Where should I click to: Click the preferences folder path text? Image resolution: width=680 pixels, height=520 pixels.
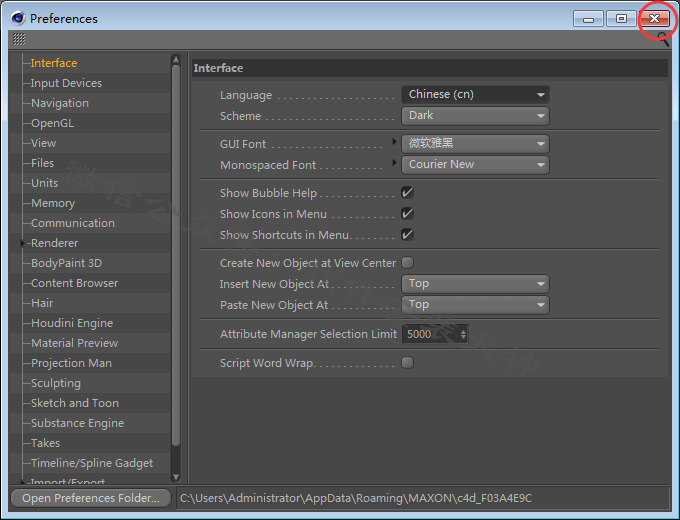point(356,498)
